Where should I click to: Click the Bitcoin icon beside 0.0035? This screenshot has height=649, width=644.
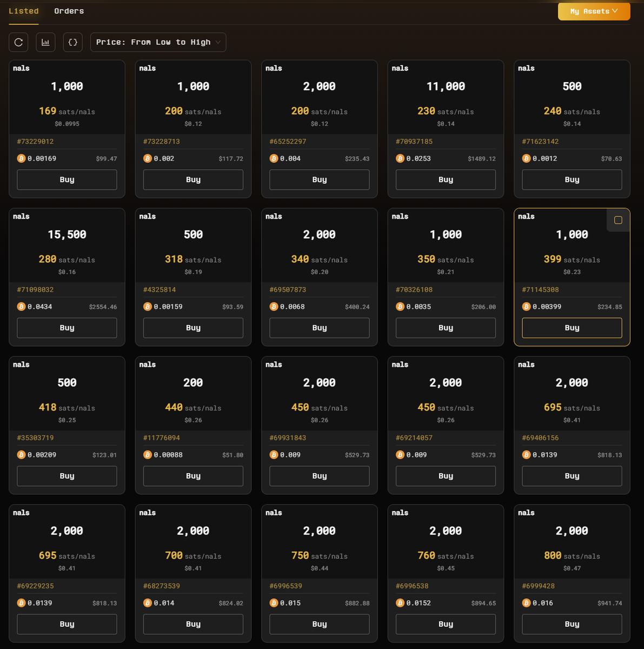coord(400,307)
